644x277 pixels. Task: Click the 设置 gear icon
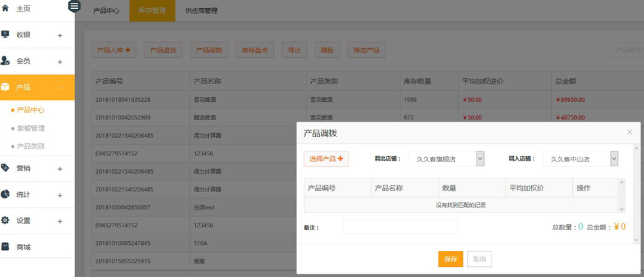pos(5,221)
